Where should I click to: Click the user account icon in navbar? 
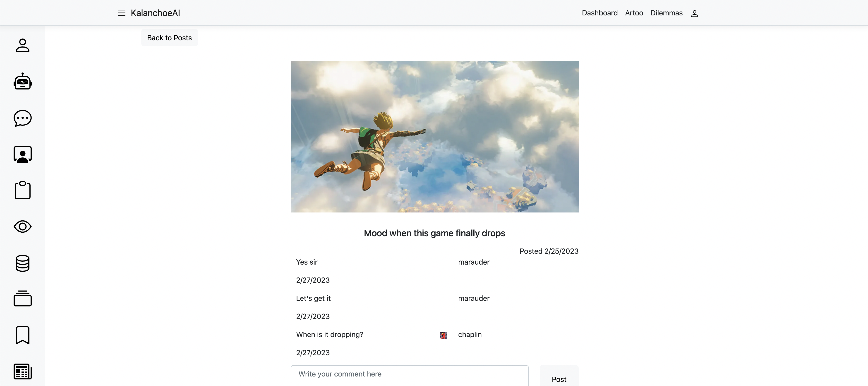[x=694, y=14]
